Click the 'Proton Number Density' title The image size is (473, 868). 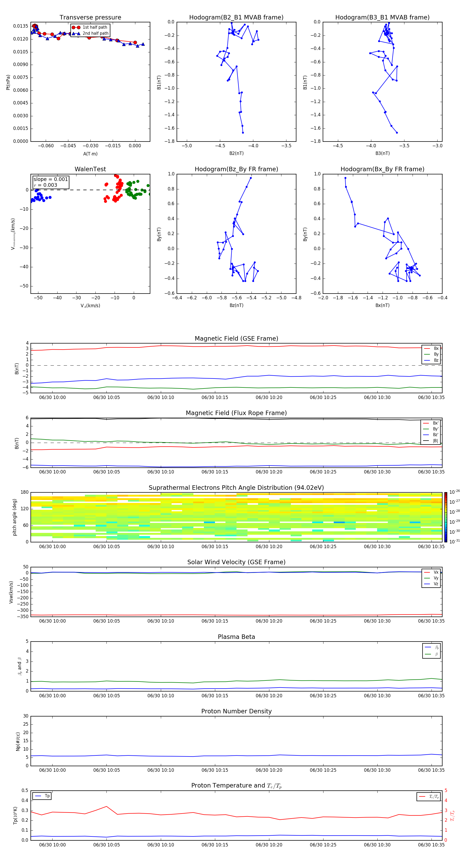tap(236, 711)
